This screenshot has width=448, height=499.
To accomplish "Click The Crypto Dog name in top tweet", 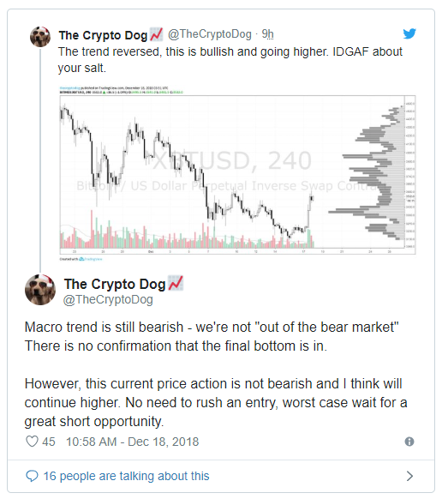I will [103, 35].
